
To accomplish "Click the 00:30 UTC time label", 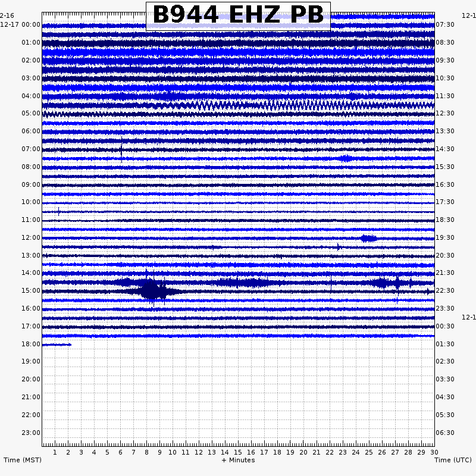I will [445, 326].
